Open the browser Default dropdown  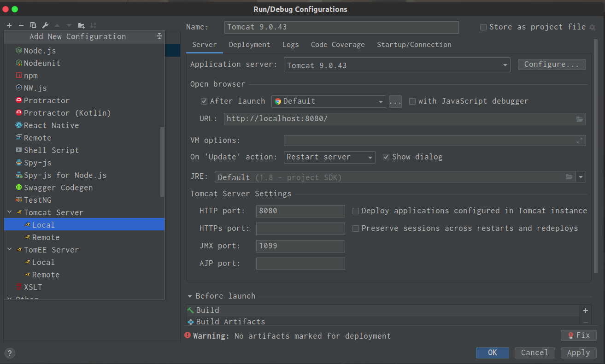pyautogui.click(x=329, y=101)
